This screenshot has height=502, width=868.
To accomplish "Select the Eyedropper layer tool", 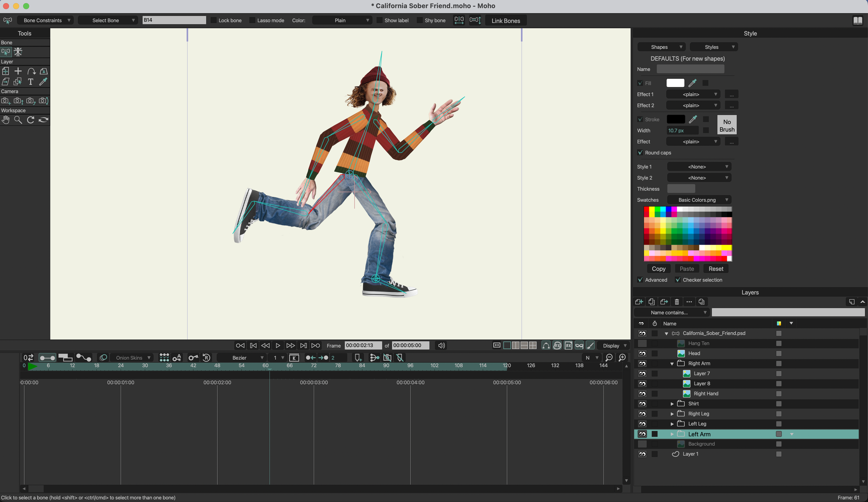I will pyautogui.click(x=43, y=82).
